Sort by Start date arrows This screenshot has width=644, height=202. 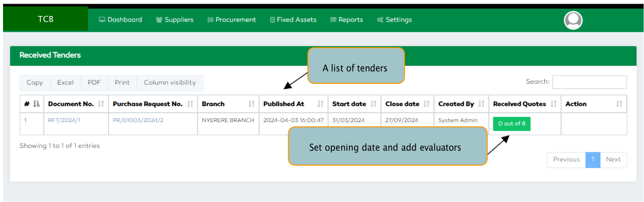(374, 104)
